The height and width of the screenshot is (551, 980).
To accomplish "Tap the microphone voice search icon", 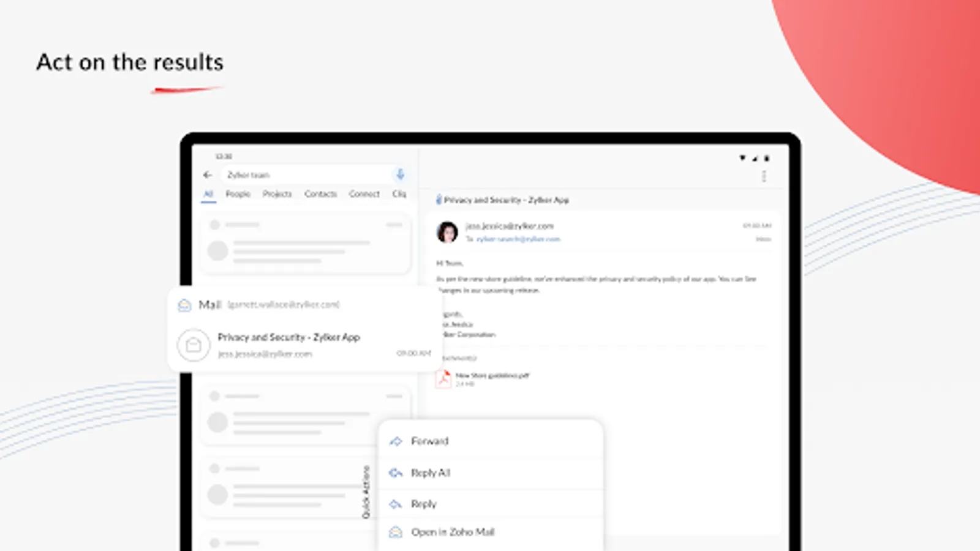I will tap(400, 174).
